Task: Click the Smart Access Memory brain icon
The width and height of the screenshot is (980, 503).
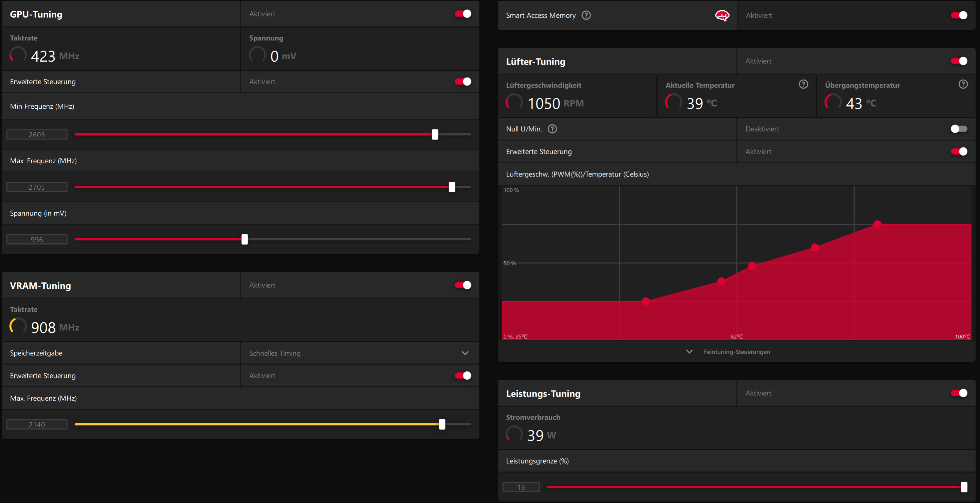Action: click(x=722, y=15)
